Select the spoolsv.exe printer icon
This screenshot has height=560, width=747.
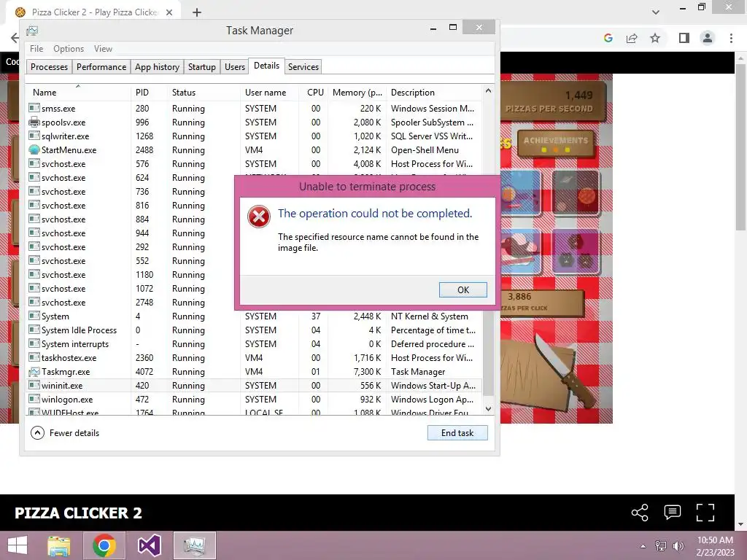coord(34,122)
